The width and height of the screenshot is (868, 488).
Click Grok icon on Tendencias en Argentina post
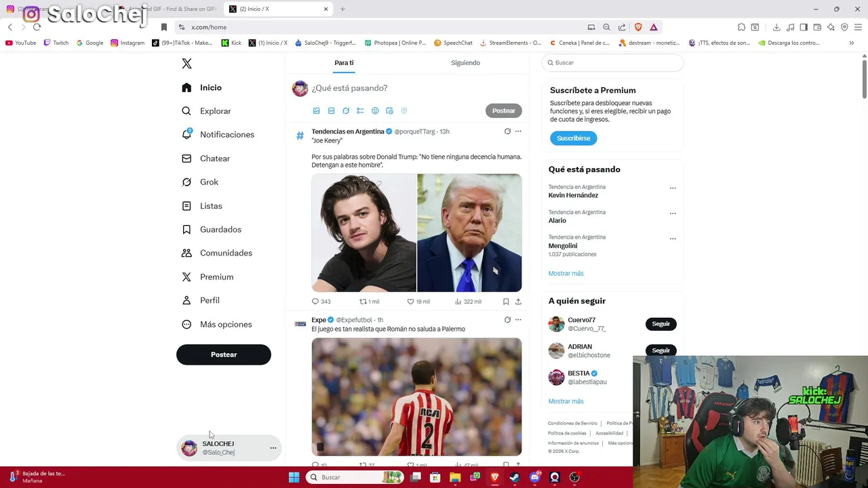coord(507,131)
